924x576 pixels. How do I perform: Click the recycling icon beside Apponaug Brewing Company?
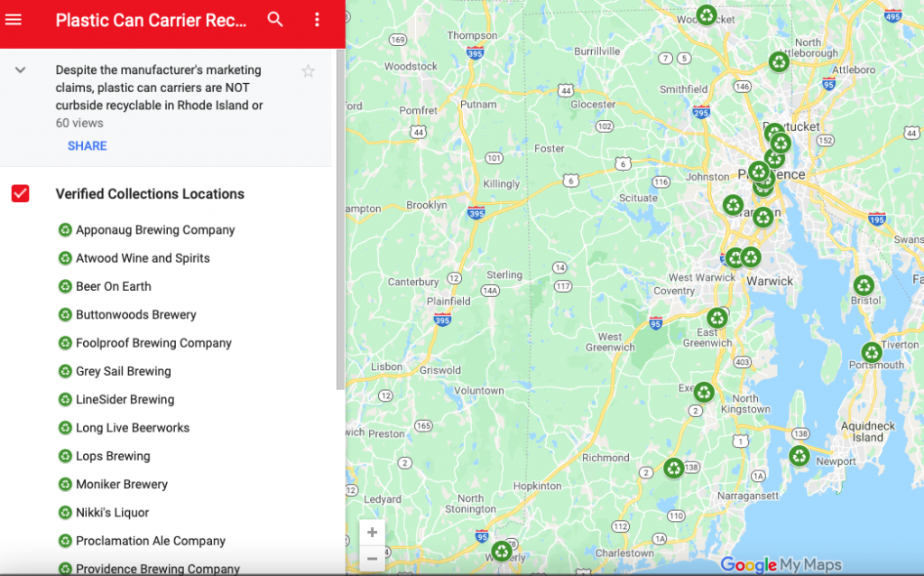pos(64,229)
